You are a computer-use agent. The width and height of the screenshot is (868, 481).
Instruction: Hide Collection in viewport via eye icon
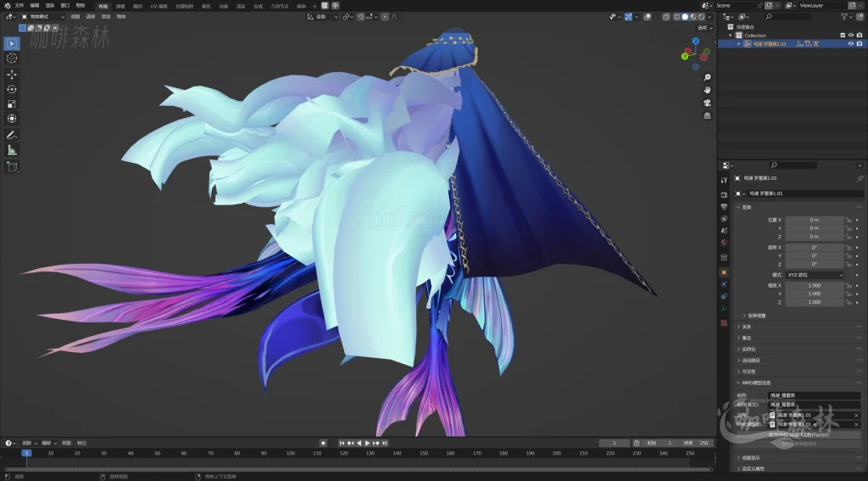[x=851, y=35]
